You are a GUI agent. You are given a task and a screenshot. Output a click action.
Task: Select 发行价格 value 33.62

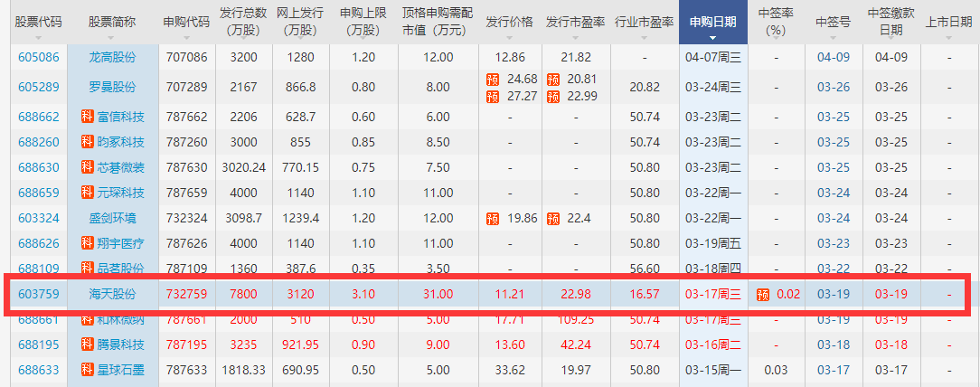click(x=509, y=370)
